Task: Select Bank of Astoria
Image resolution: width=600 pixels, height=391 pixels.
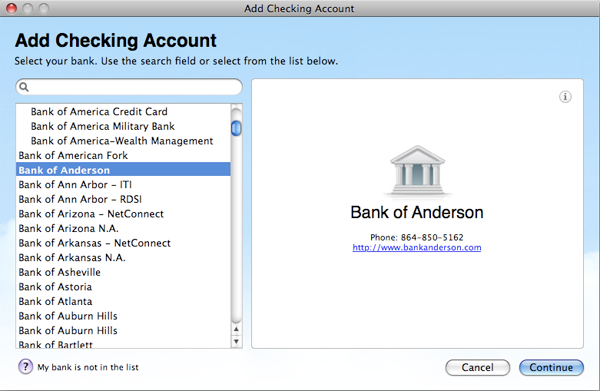Action: coord(123,287)
